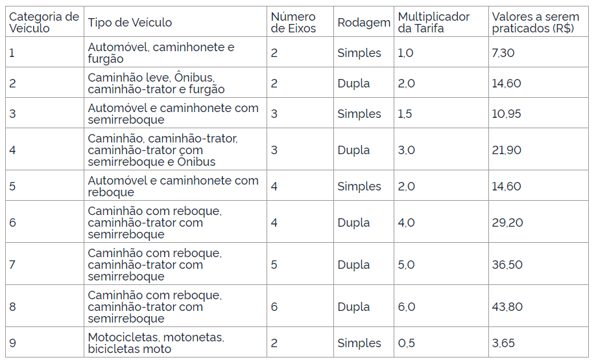Select the 36,50 price cell
This screenshot has height=364, width=596.
tap(507, 265)
